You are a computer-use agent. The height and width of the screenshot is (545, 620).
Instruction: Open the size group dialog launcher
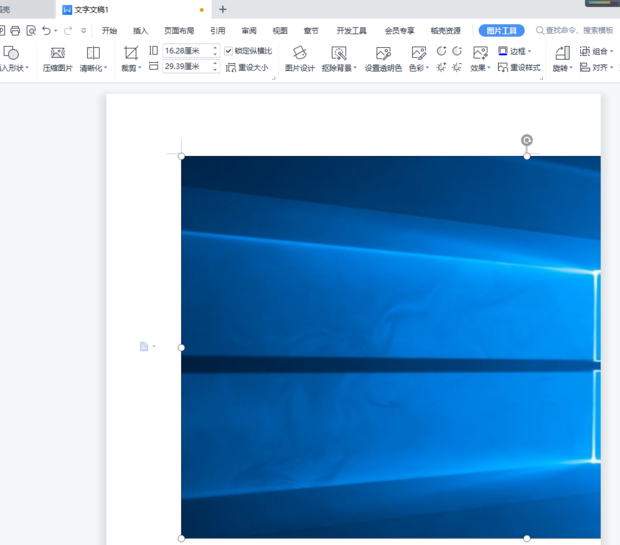pyautogui.click(x=274, y=78)
